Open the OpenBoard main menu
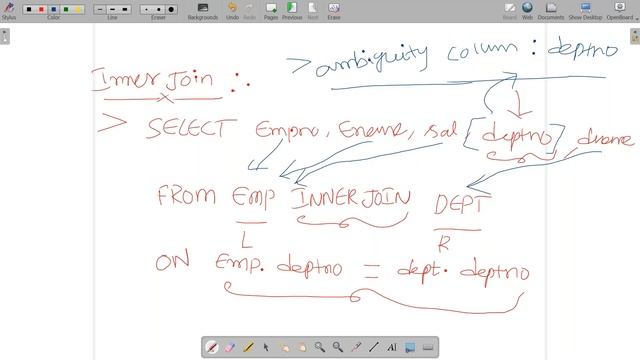Screen dimensions: 640x360 621,11
